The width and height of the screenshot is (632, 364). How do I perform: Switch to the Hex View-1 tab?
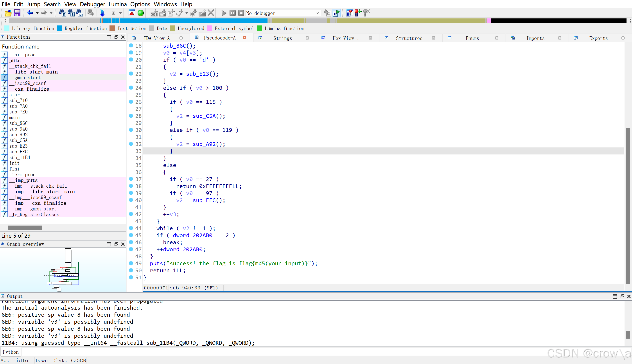tap(346, 38)
